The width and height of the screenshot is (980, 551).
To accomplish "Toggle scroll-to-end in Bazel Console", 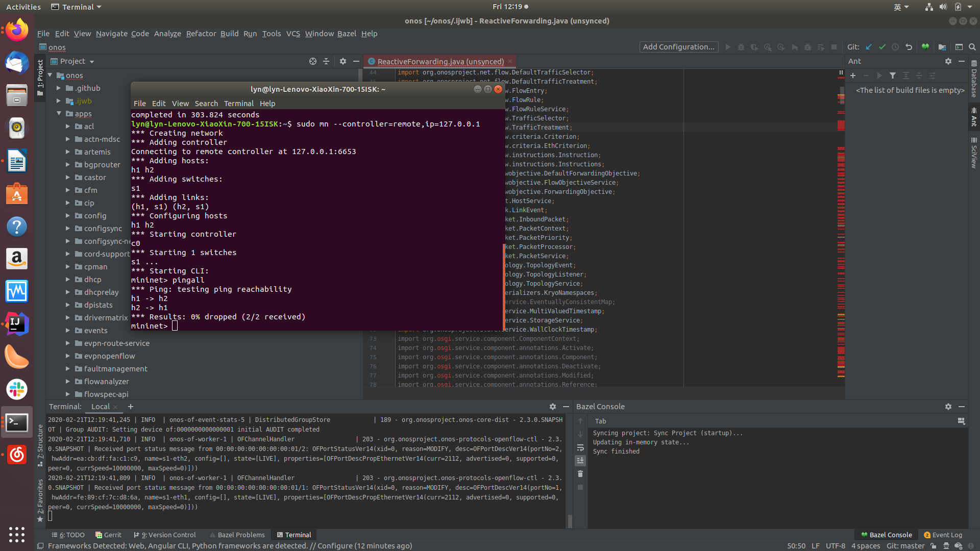I will [x=580, y=461].
